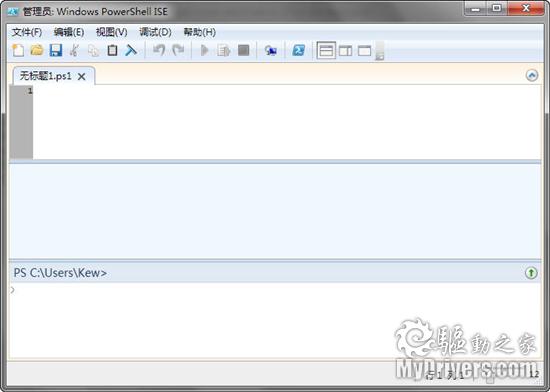The height and width of the screenshot is (392, 550).
Task: Paste from clipboard icon
Action: [x=112, y=50]
